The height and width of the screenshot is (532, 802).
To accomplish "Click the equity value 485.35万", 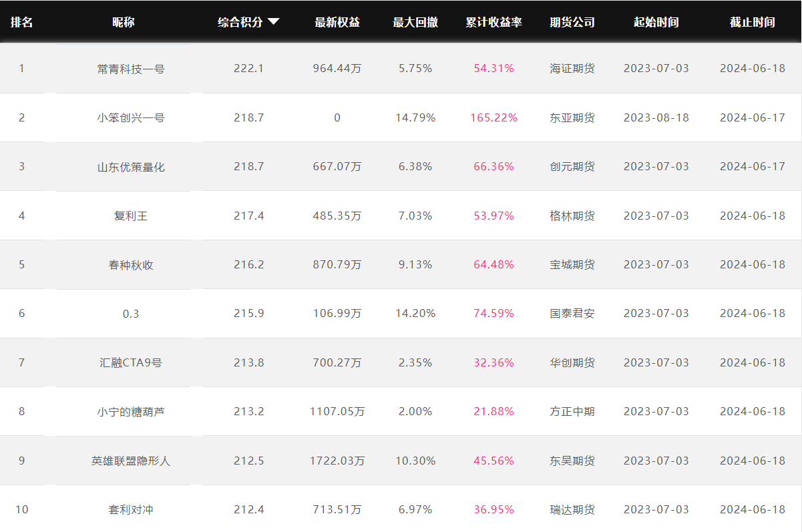I will pos(337,216).
